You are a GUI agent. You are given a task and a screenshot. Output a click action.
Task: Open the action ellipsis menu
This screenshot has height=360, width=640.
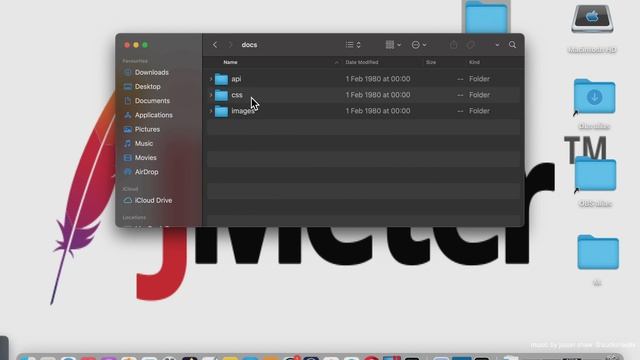click(419, 45)
